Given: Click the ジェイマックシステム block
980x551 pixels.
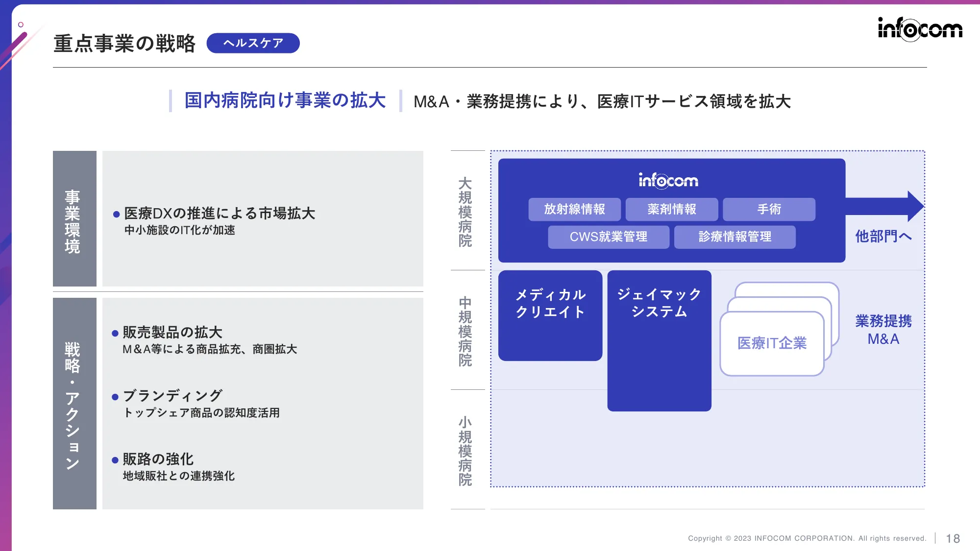Looking at the screenshot, I should (x=659, y=340).
